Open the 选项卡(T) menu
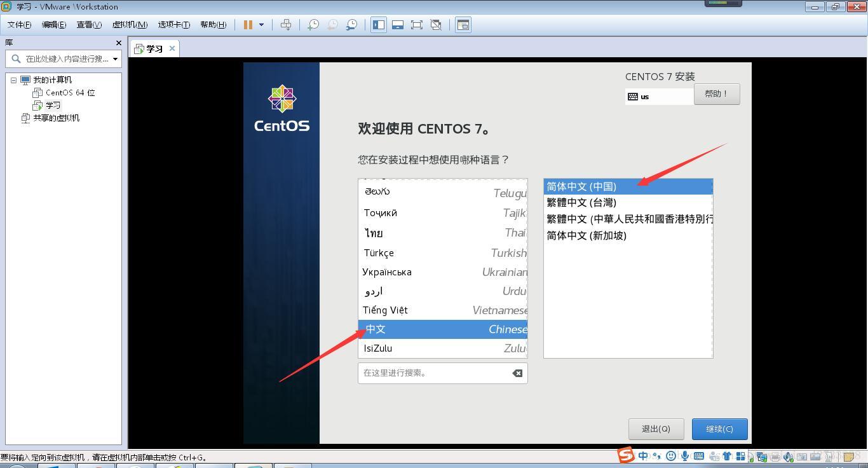868x468 pixels. pyautogui.click(x=174, y=25)
